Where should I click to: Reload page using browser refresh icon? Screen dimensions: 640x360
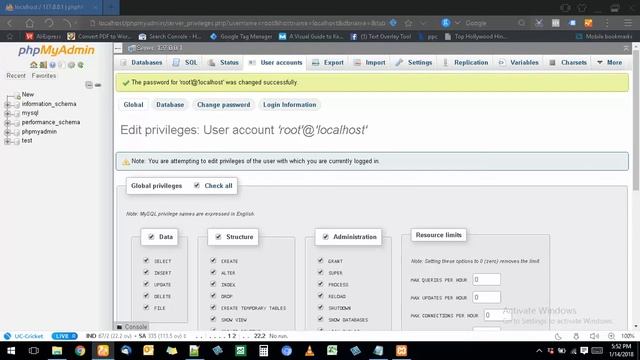[x=49, y=23]
